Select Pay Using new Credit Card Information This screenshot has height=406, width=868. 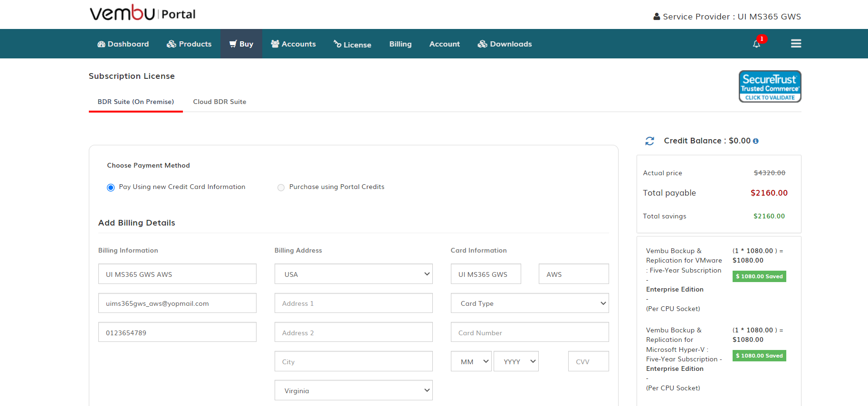[x=111, y=188]
